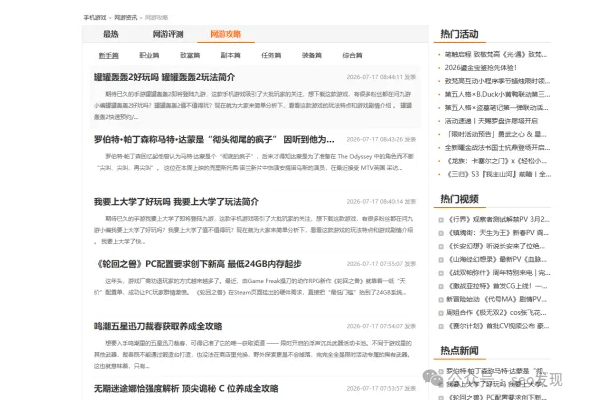Open activity 2026鎏金宝鉴抢先体验
Viewport: 614px width, 417px height.
click(481, 68)
